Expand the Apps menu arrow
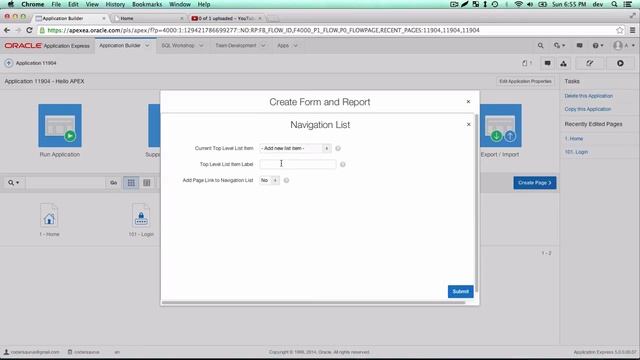The height and width of the screenshot is (360, 640). tap(296, 46)
